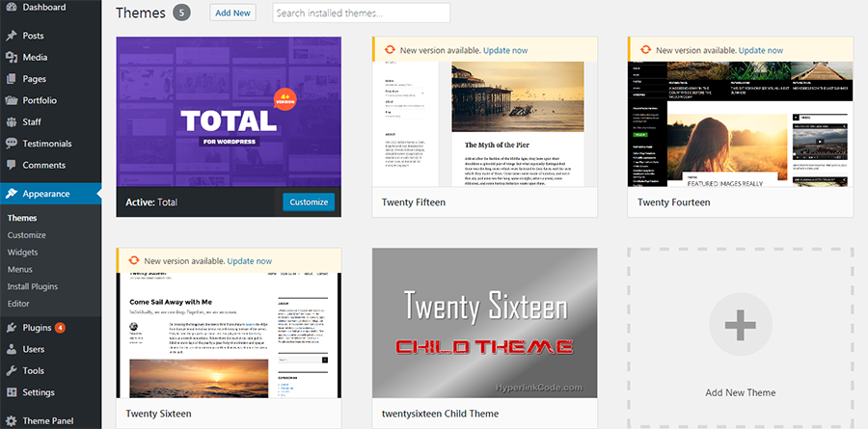The height and width of the screenshot is (429, 868).
Task: Click the Themes page heading
Action: tap(141, 13)
